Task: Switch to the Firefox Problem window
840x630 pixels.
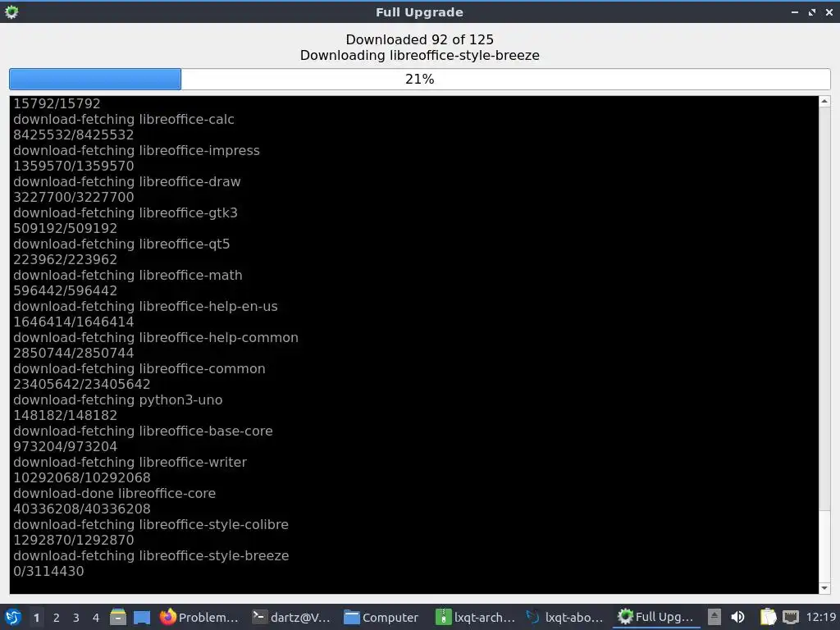Action: [199, 617]
